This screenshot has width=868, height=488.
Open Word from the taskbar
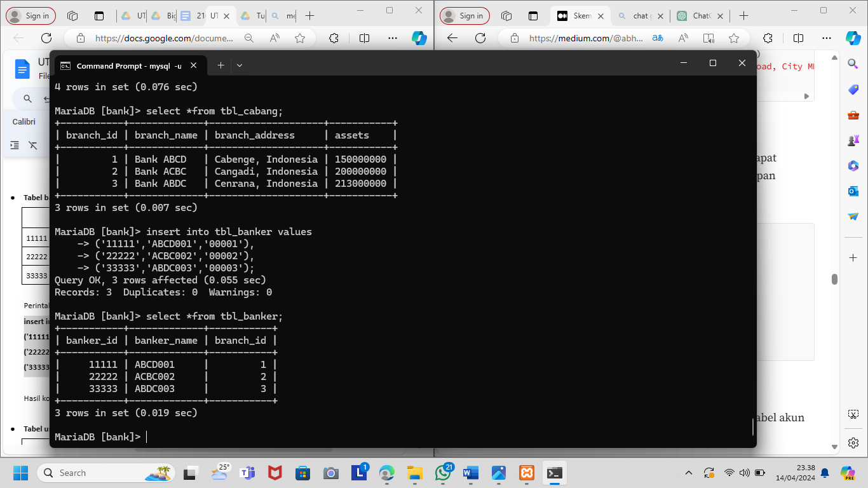(x=471, y=473)
